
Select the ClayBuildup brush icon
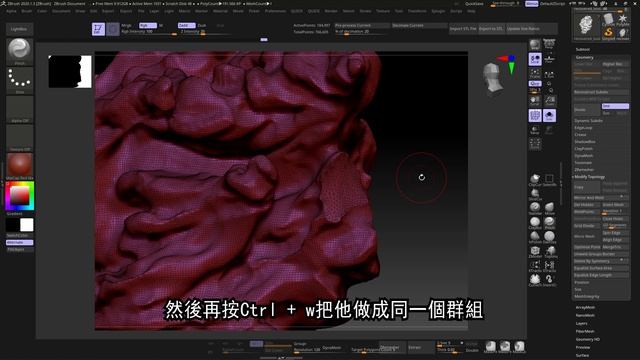pyautogui.click(x=535, y=223)
